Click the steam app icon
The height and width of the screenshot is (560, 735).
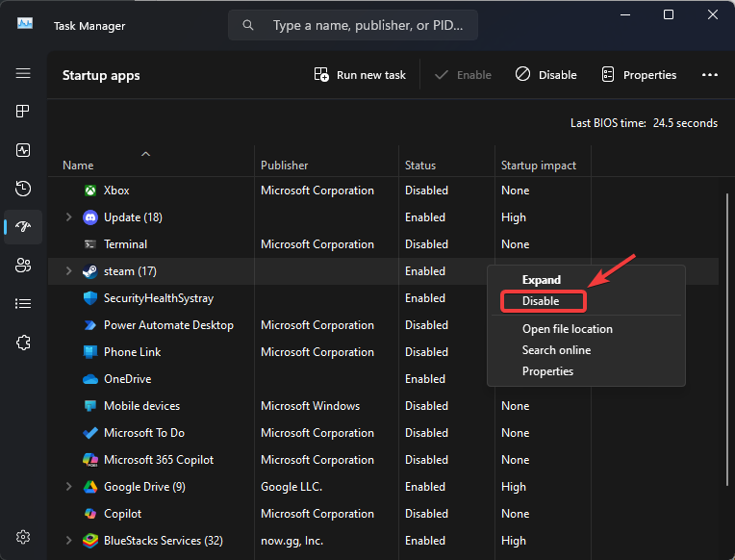[90, 271]
